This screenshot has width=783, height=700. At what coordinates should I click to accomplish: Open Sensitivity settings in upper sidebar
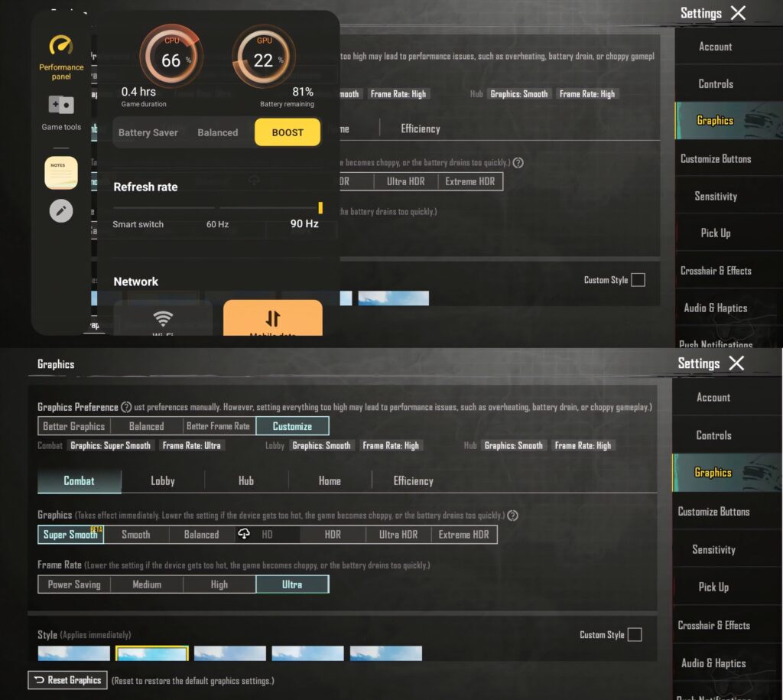(715, 196)
